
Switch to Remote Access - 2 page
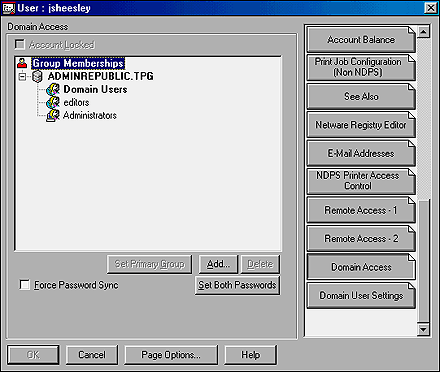[361, 239]
